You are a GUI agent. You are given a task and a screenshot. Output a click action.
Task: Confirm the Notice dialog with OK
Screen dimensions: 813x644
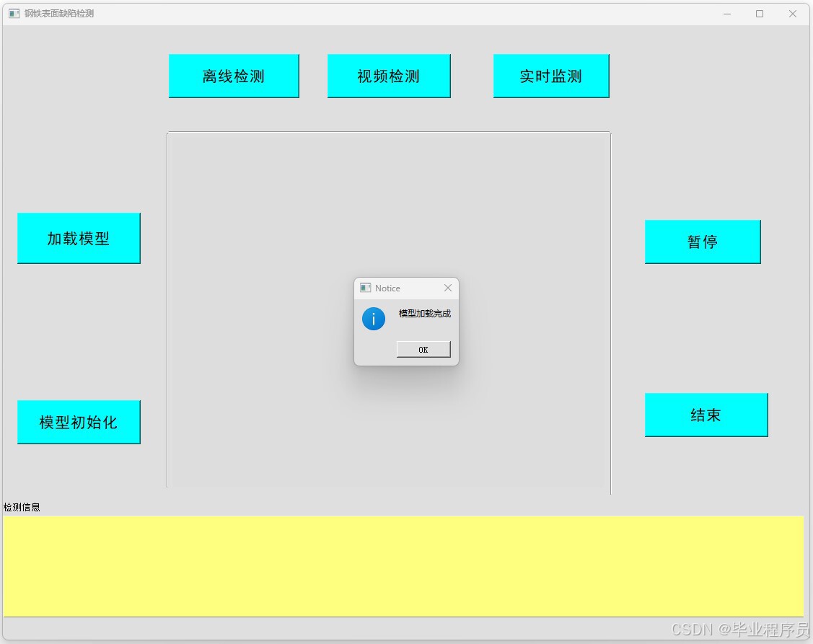coord(423,350)
